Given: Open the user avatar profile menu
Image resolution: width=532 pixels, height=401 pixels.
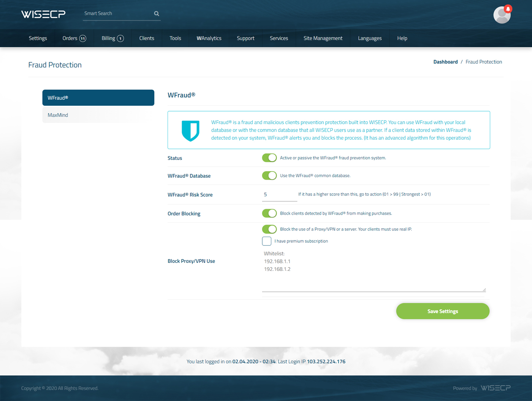Looking at the screenshot, I should [x=502, y=15].
